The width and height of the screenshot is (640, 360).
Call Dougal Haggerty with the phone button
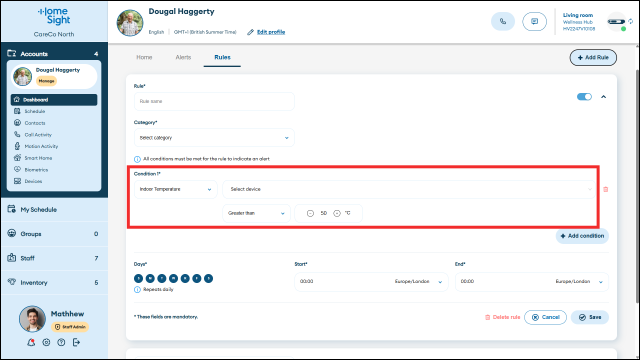click(x=503, y=22)
